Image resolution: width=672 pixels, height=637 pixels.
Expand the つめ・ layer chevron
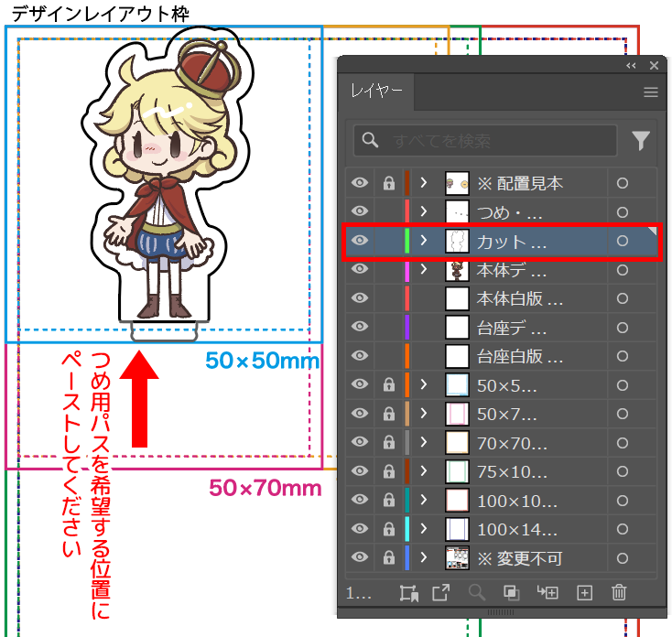point(424,212)
